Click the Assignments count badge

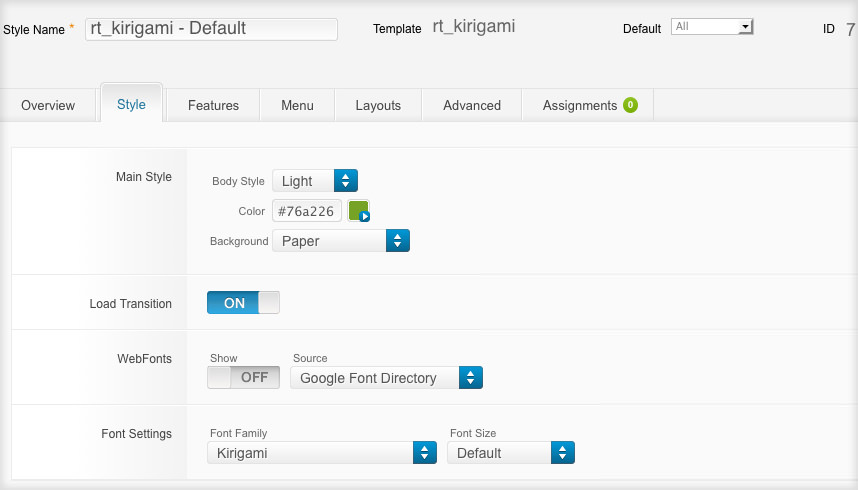coord(630,105)
